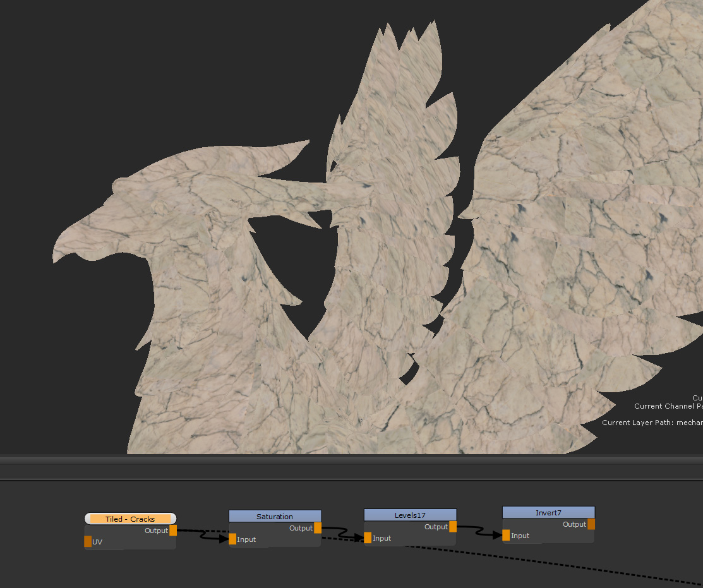
Task: Select the Invert7 node title
Action: coord(548,513)
